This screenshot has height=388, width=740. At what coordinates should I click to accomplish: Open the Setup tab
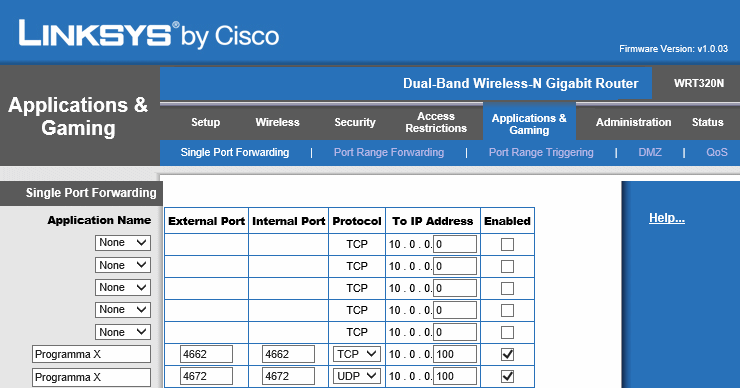(x=205, y=122)
